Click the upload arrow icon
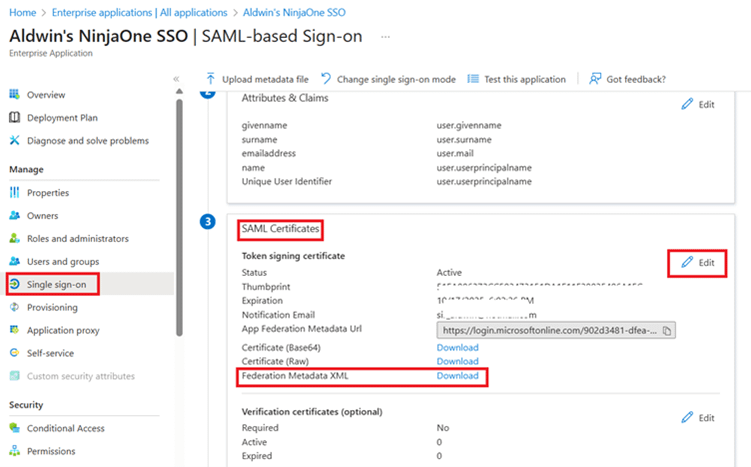751x467 pixels. pyautogui.click(x=210, y=79)
